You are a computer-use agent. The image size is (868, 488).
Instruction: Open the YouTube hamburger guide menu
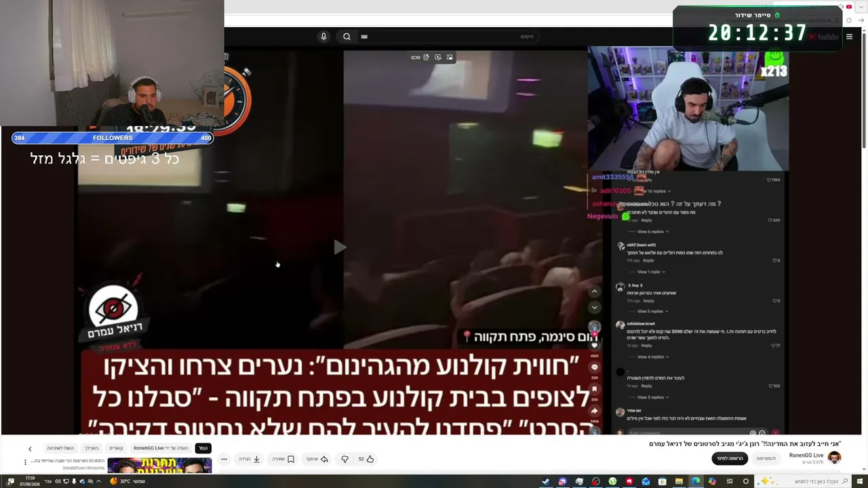(x=849, y=37)
